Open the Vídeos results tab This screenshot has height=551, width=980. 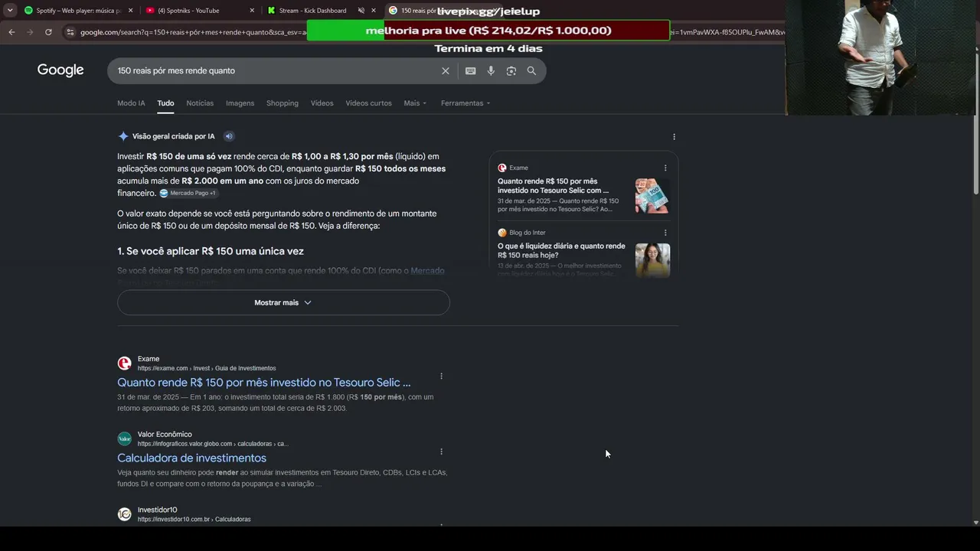(322, 103)
